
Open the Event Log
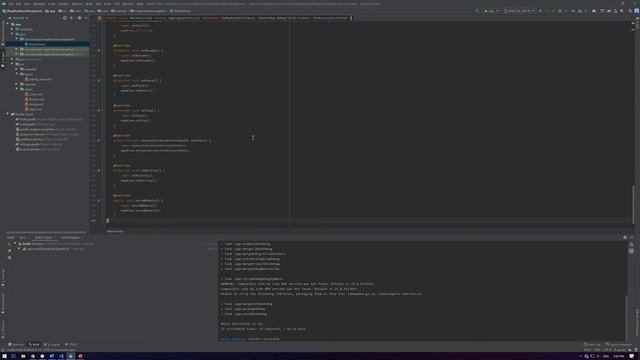pyautogui.click(x=592, y=344)
